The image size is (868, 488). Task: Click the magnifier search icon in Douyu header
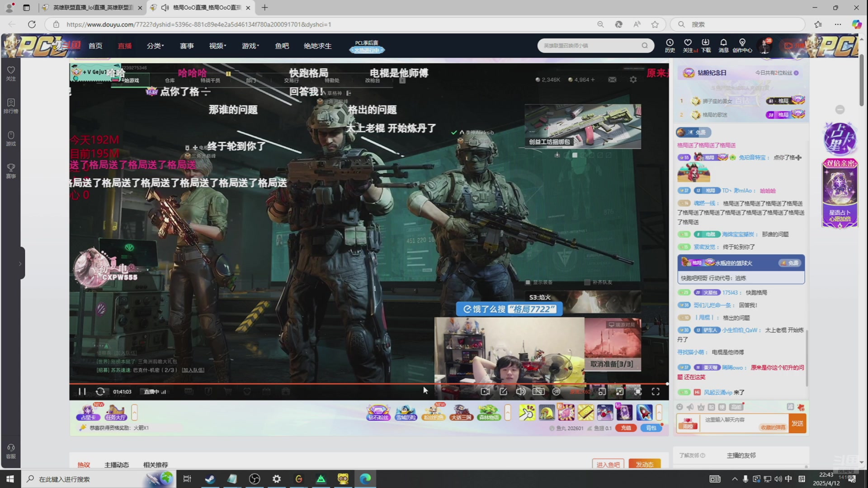tap(645, 46)
